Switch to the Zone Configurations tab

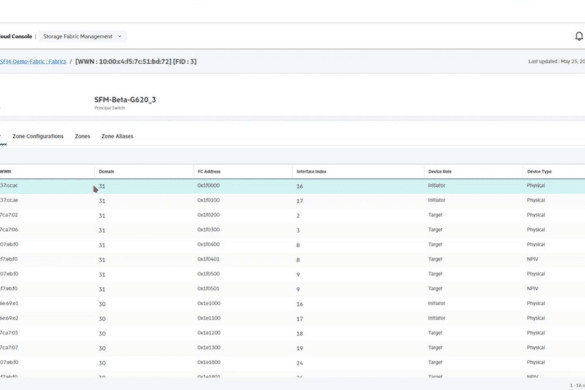pyautogui.click(x=38, y=136)
